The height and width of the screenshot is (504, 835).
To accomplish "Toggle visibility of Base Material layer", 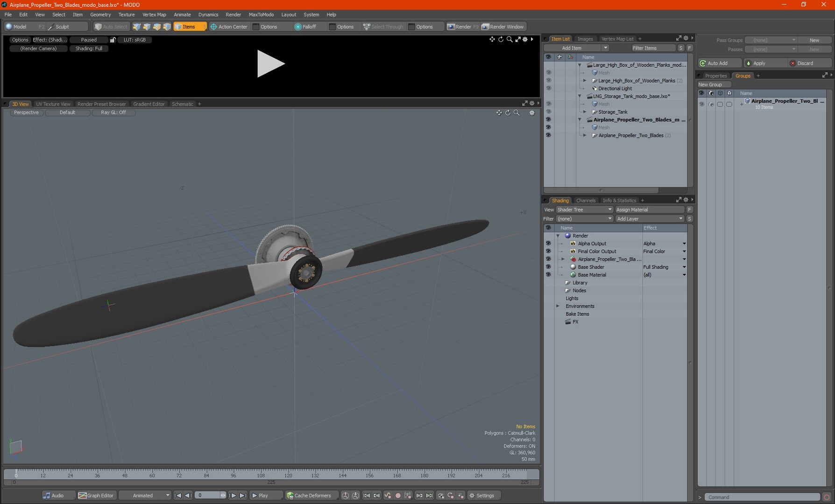I will [548, 275].
